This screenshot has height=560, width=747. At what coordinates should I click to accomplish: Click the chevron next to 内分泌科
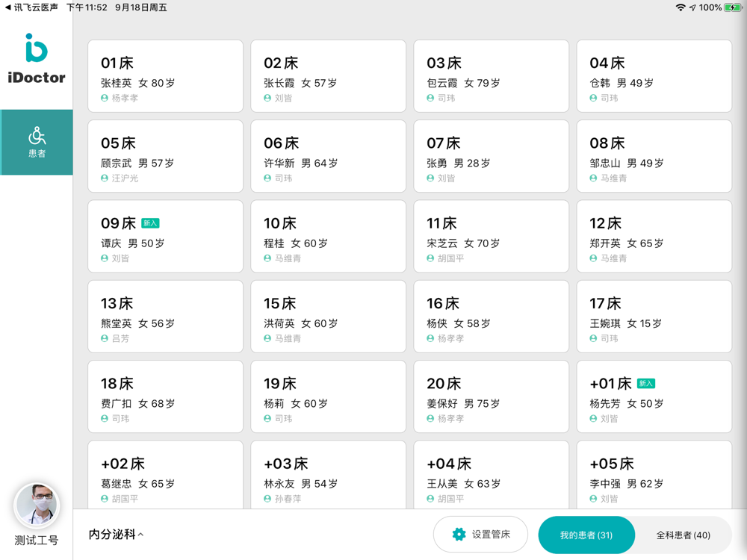[x=141, y=535]
